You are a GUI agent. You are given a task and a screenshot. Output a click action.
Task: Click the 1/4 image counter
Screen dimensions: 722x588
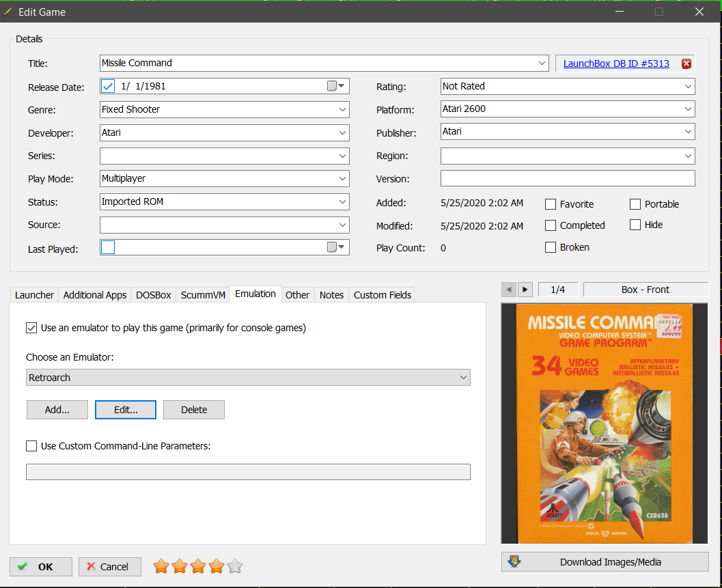557,290
